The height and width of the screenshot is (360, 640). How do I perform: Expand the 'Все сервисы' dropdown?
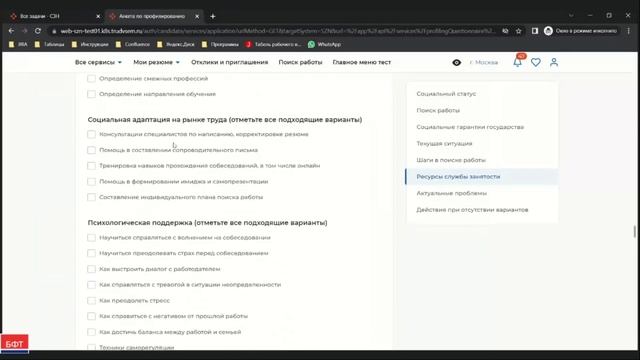(98, 62)
